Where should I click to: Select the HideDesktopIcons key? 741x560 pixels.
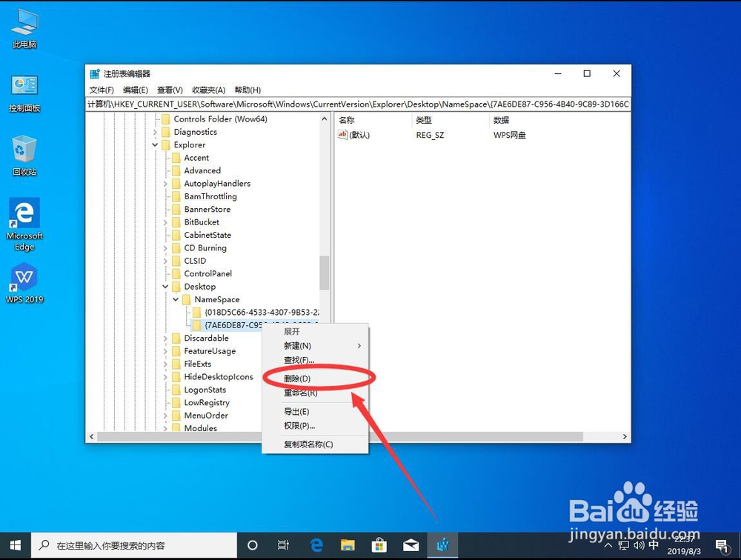pos(219,376)
